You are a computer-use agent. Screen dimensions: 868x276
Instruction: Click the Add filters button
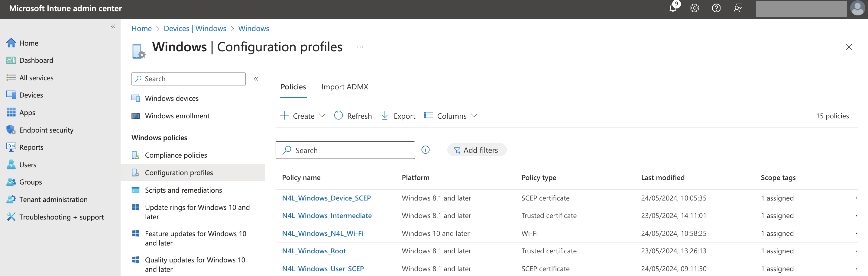click(x=476, y=150)
